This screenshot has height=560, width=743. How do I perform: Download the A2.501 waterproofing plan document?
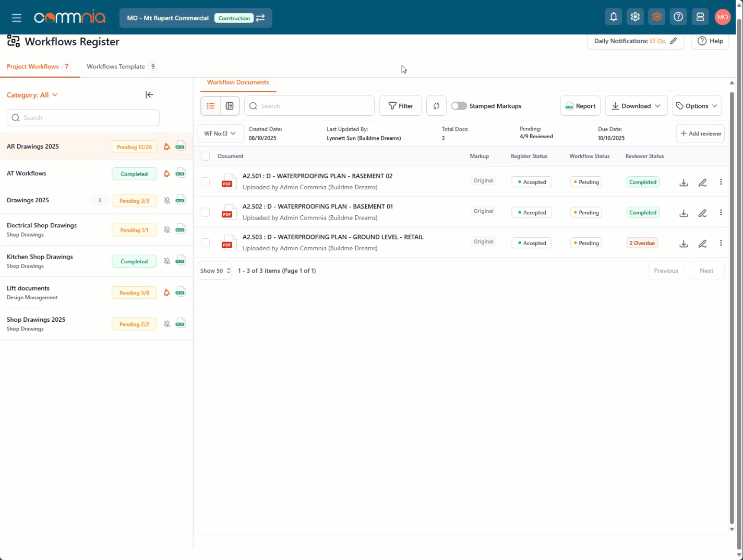coord(684,182)
